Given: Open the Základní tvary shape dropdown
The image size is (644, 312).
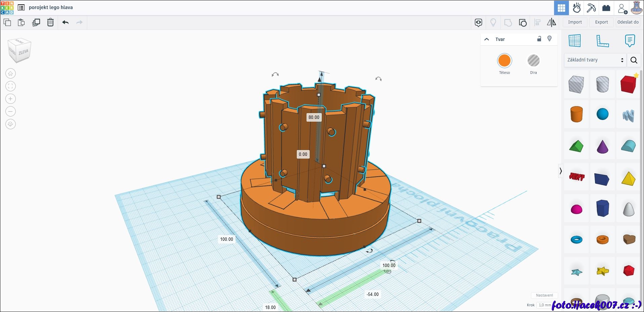Looking at the screenshot, I should pyautogui.click(x=595, y=60).
